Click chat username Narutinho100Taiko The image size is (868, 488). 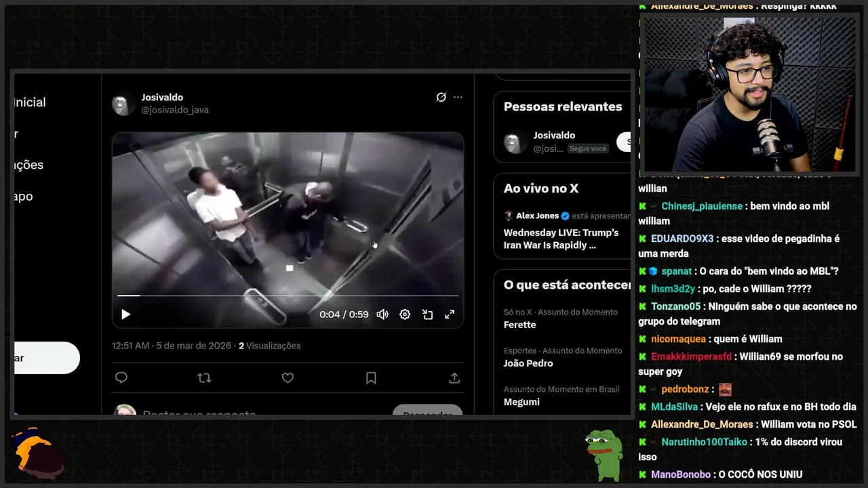click(x=705, y=442)
